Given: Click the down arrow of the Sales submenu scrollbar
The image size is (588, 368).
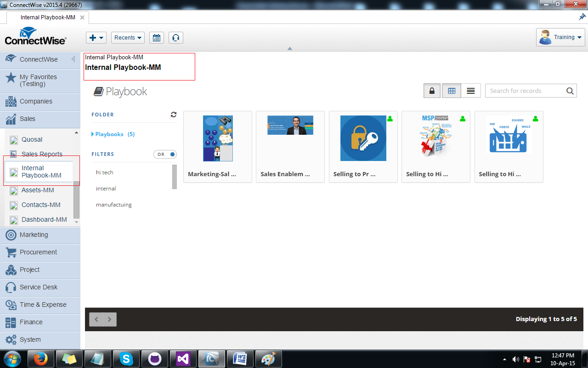Looking at the screenshot, I should click(x=76, y=222).
